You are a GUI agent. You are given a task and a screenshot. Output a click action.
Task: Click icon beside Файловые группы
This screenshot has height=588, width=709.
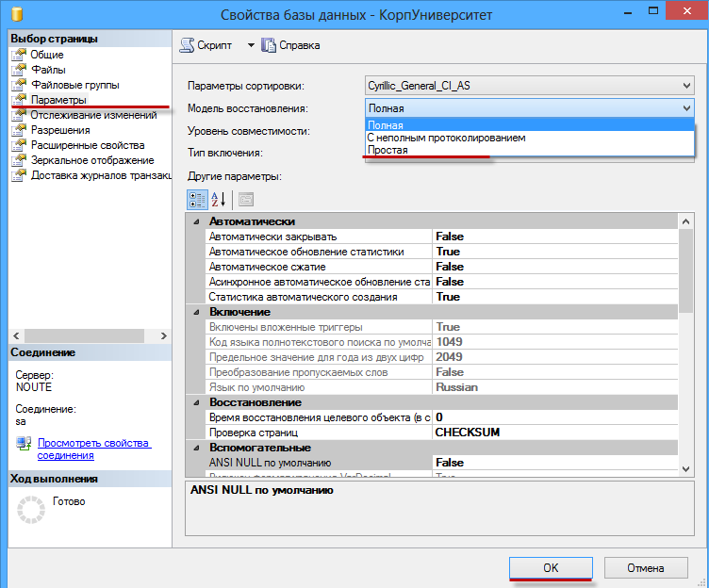[19, 85]
